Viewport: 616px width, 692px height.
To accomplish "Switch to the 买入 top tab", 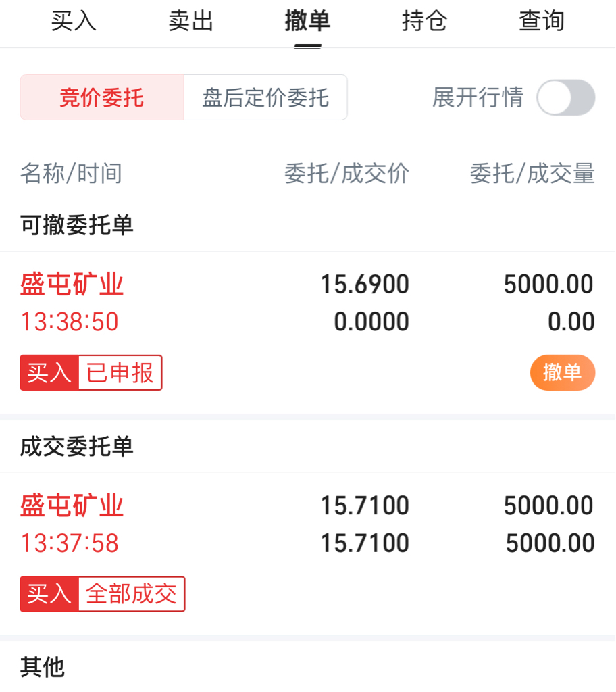I will [74, 21].
